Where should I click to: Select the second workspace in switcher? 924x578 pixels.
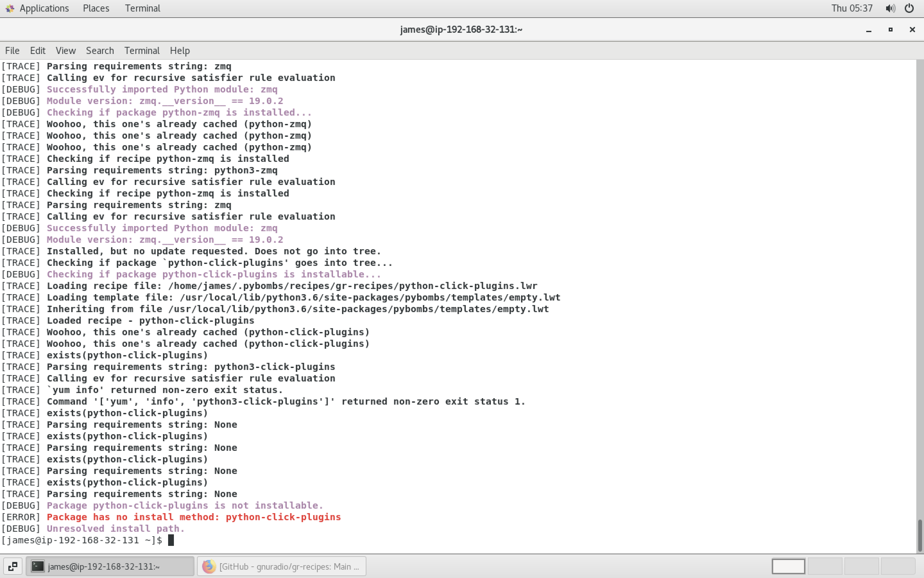click(x=825, y=566)
